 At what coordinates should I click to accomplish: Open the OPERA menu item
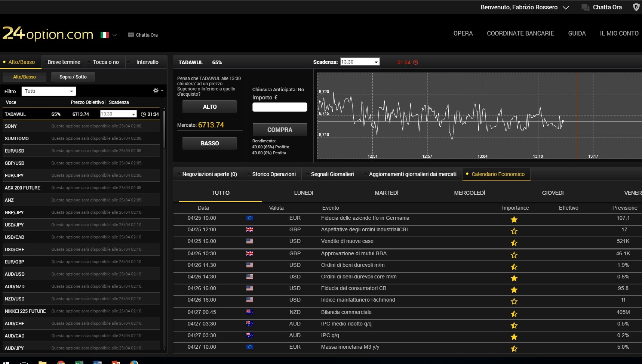pos(463,34)
